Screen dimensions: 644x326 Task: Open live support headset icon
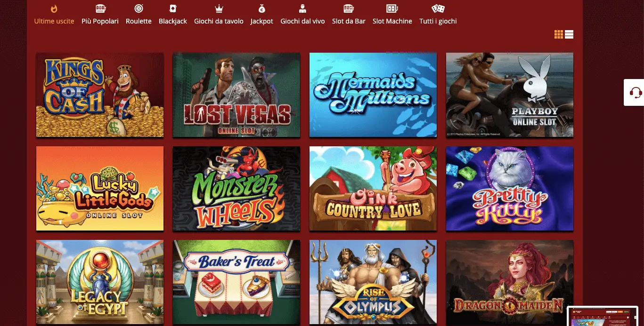(x=635, y=93)
